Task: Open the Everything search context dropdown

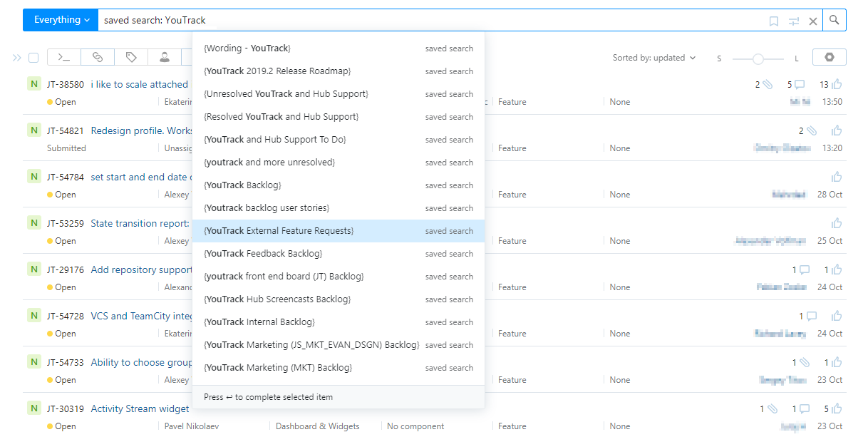Action: tap(60, 20)
